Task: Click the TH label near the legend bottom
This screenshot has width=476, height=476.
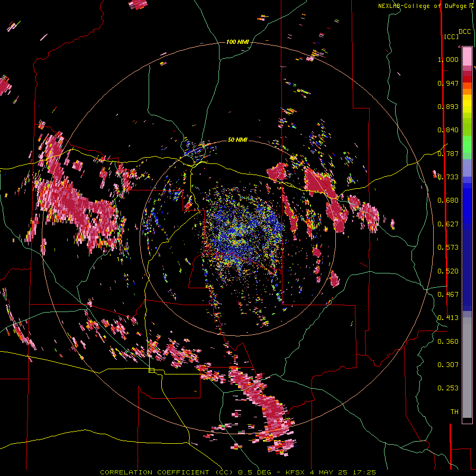Action: [454, 412]
